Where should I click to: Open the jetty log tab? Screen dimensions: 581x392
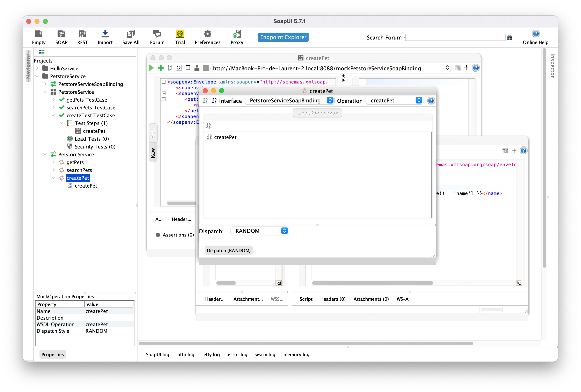pos(211,355)
